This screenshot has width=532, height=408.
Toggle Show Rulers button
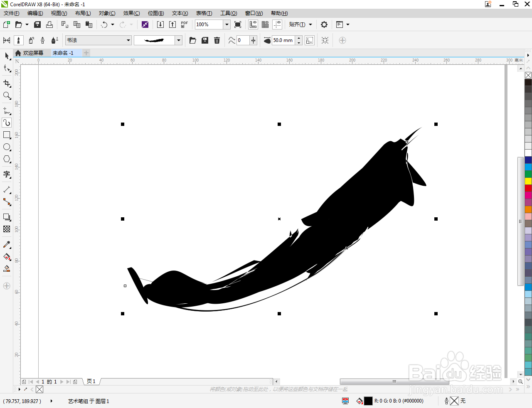coord(253,25)
